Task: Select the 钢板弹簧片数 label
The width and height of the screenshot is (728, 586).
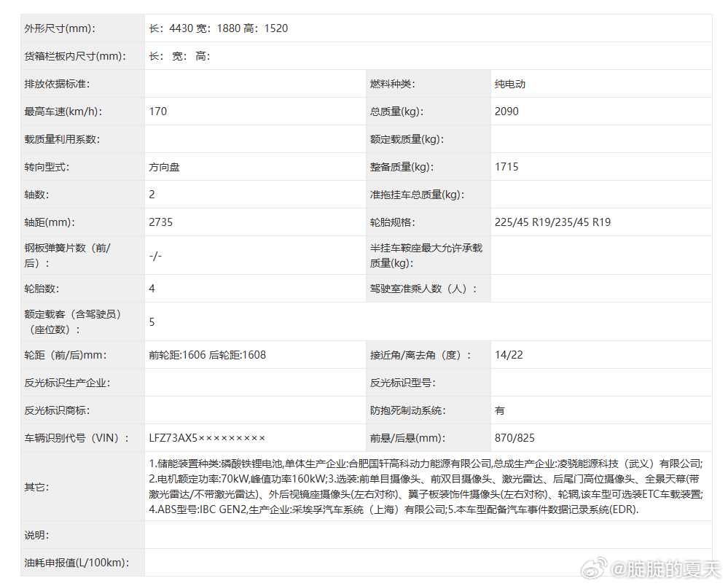Action: coord(67,255)
